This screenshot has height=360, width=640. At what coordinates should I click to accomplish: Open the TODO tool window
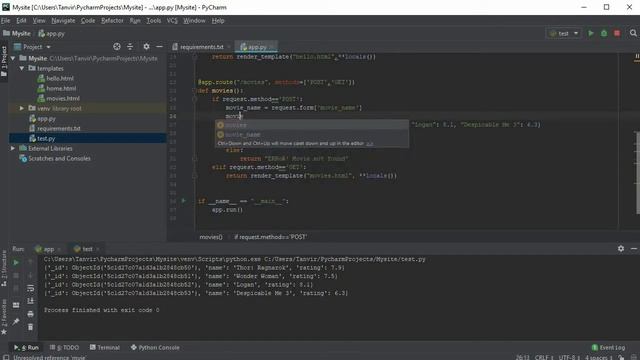click(x=64, y=347)
